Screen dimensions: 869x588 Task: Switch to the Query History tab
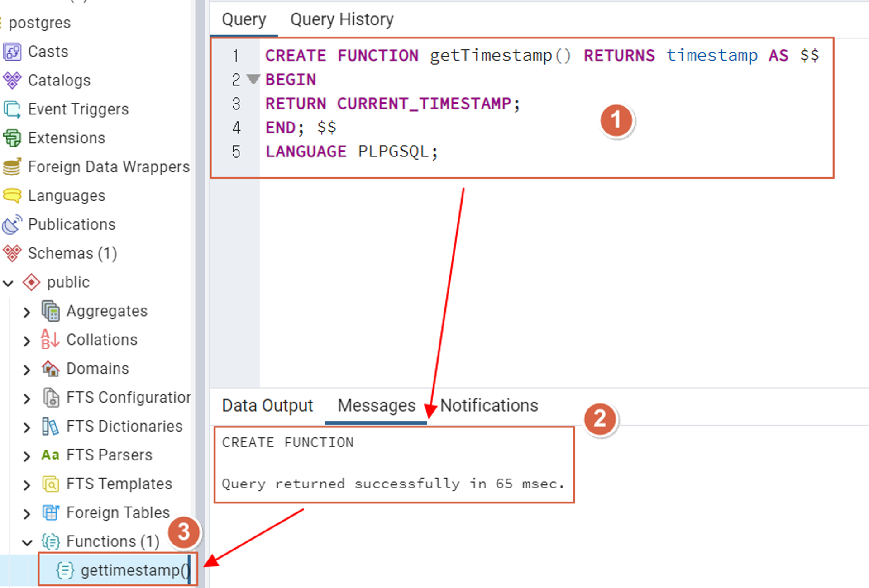(x=342, y=19)
